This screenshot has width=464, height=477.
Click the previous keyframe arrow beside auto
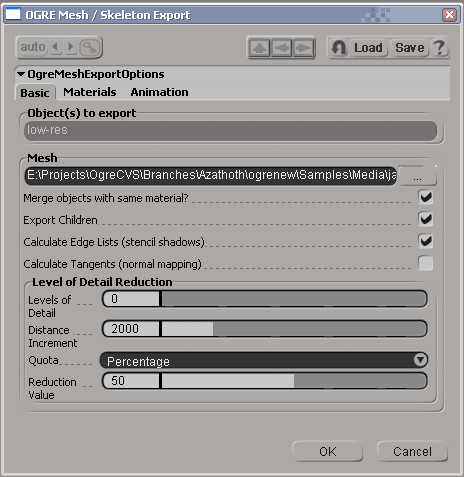[x=56, y=47]
